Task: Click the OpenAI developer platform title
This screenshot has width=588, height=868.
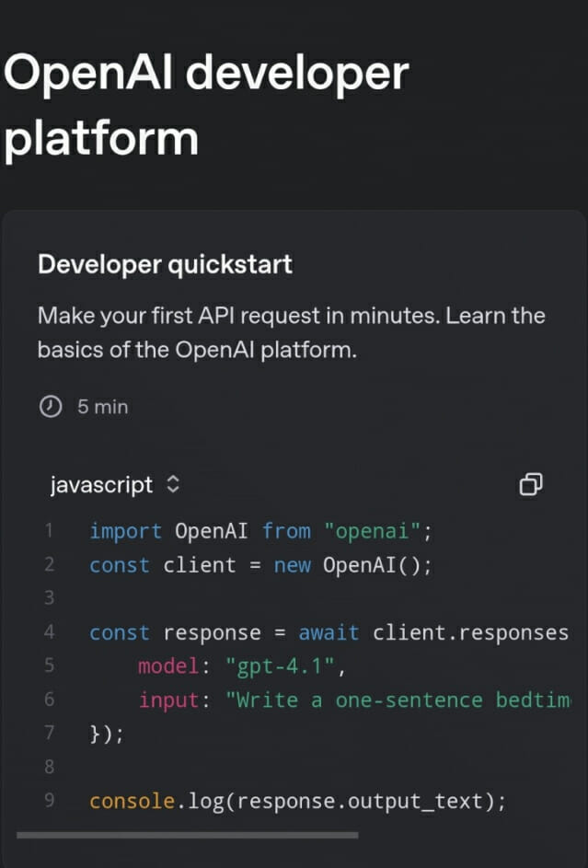Action: pyautogui.click(x=206, y=105)
